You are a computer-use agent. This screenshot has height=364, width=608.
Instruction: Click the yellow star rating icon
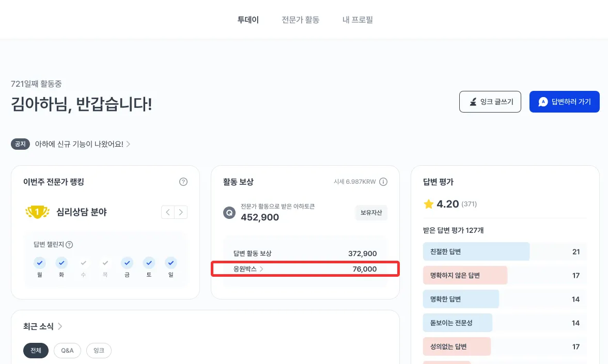[428, 204]
